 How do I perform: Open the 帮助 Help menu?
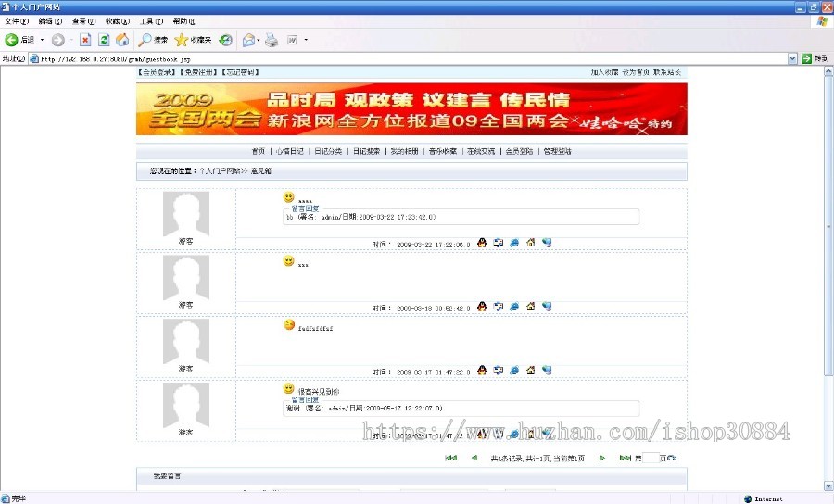point(184,21)
